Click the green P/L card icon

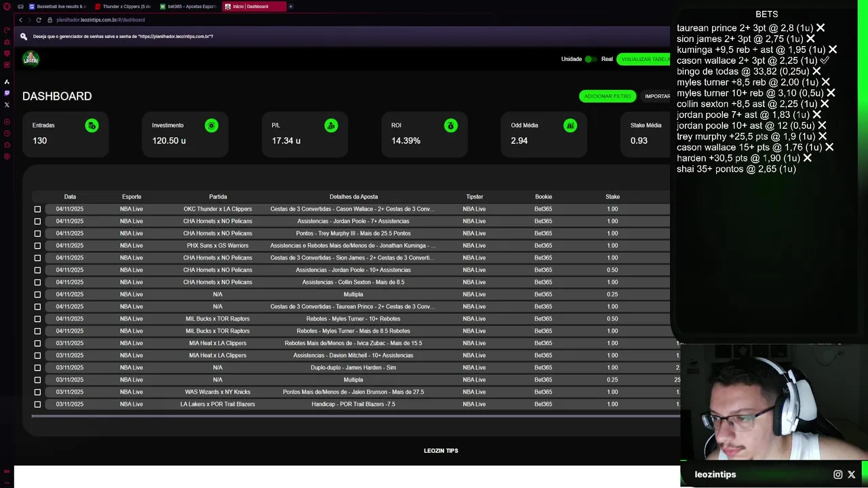[331, 125]
